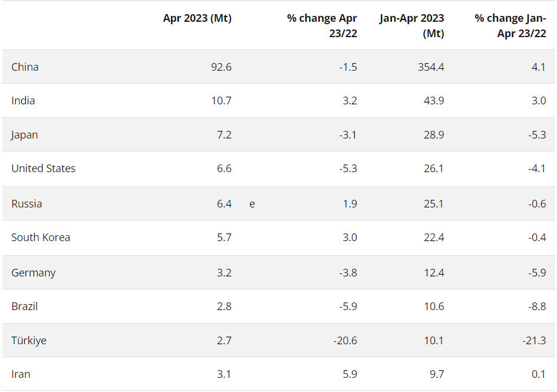Click the Russia row label
Image resolution: width=557 pixels, height=392 pixels.
pyautogui.click(x=27, y=204)
